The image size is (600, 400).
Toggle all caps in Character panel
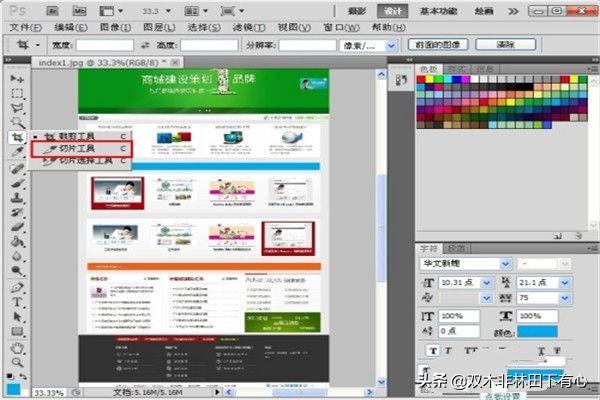[x=471, y=350]
